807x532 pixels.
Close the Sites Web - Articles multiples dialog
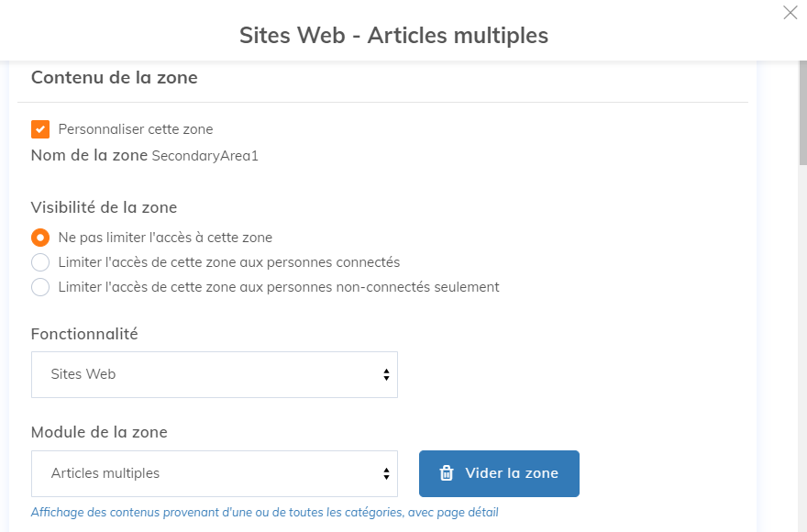pos(790,13)
